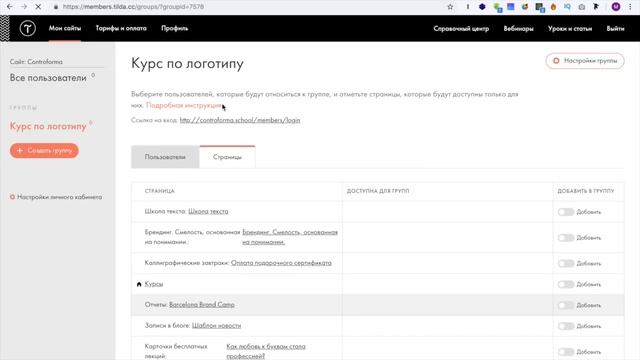Open the controforma.school members login link

click(240, 120)
